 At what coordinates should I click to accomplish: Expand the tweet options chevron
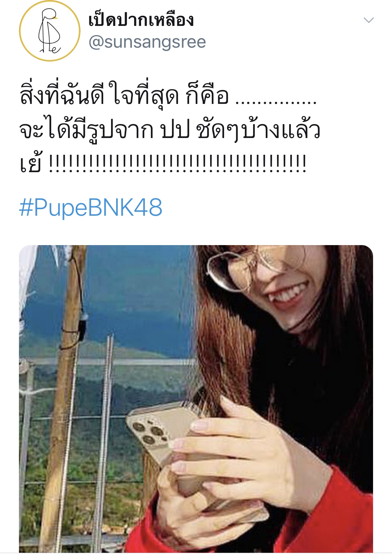click(369, 20)
